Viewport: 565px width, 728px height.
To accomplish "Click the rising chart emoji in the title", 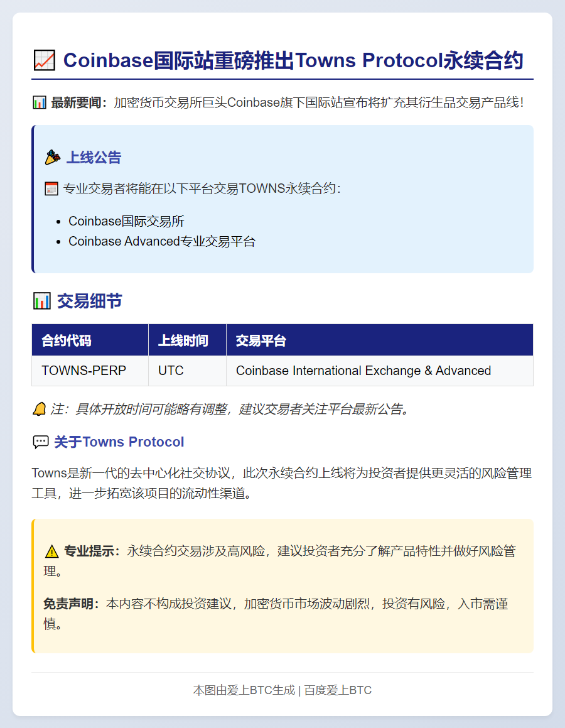I will pos(45,60).
